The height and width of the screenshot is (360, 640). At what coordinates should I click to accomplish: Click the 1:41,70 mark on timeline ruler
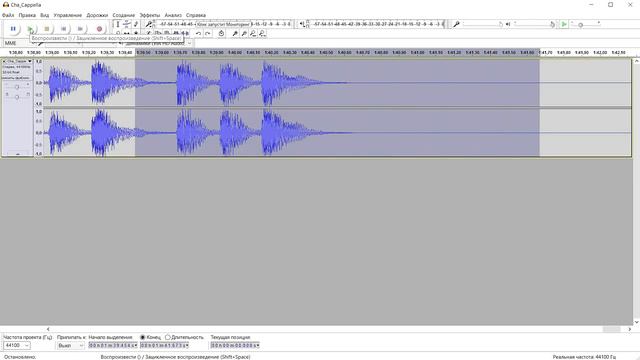[545, 53]
